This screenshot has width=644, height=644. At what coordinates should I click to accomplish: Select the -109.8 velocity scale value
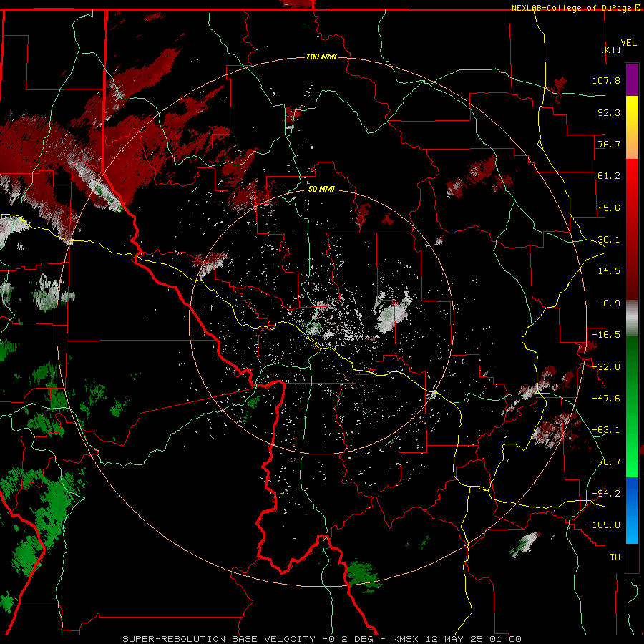point(603,525)
